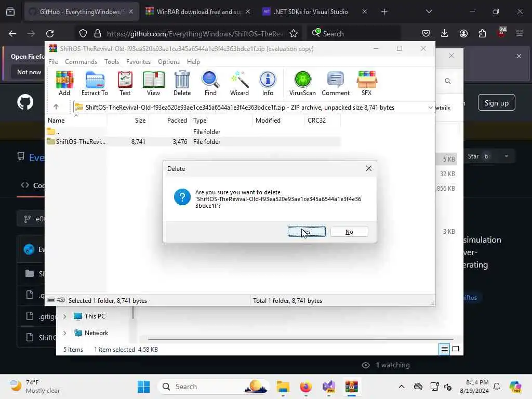Click the GitHub Sign up button
Screen dimensions: 532x399
coord(496,103)
